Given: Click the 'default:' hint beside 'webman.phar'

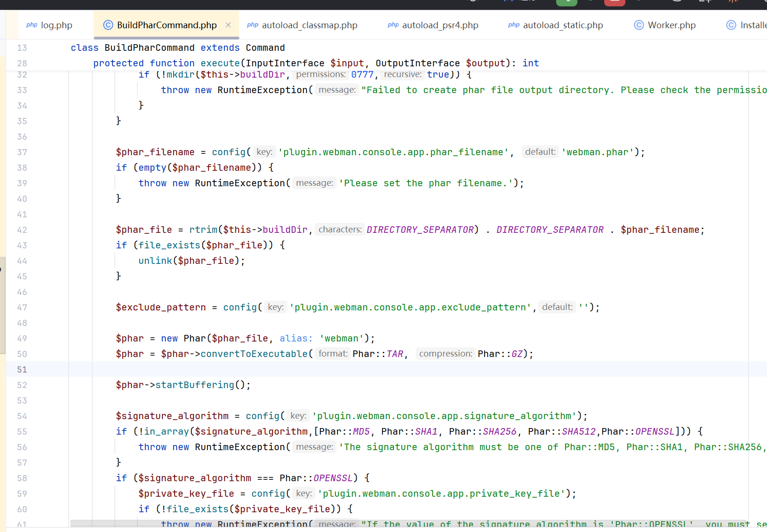Looking at the screenshot, I should pos(540,152).
